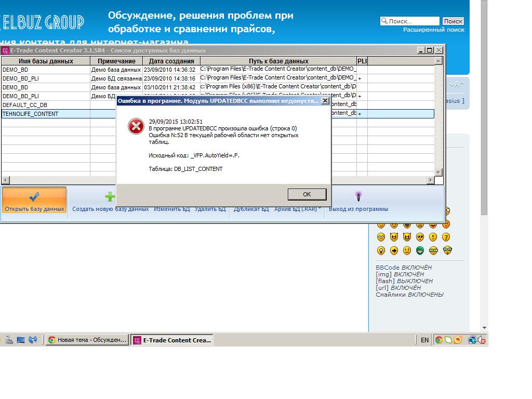The image size is (532, 399).
Task: Click the green plus Создать новую базу данных icon
Action: 110,197
